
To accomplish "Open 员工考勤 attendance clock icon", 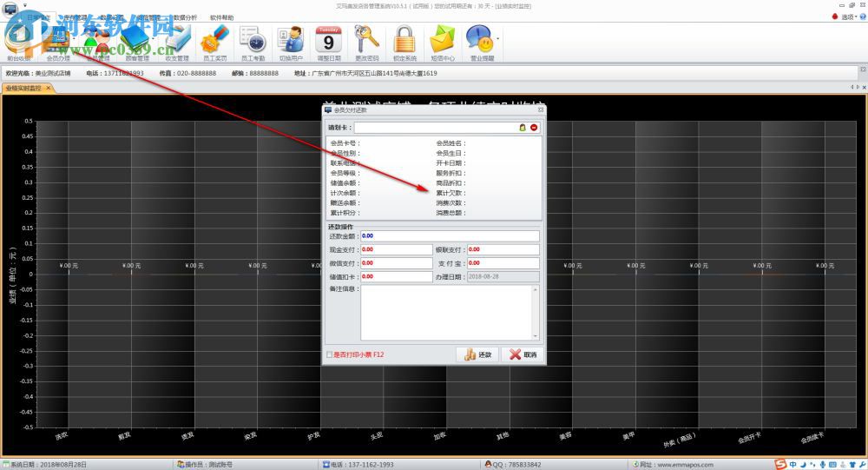I will coord(253,43).
